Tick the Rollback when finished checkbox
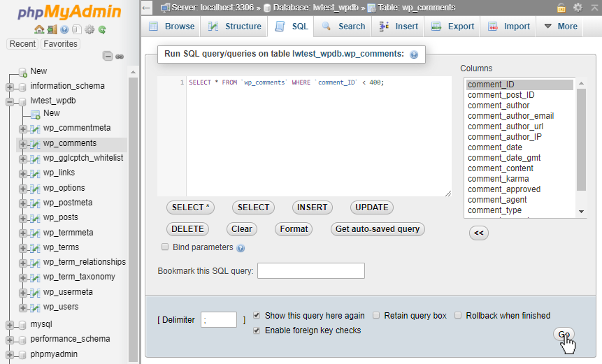Screen dimensions: 602x364 [459, 315]
